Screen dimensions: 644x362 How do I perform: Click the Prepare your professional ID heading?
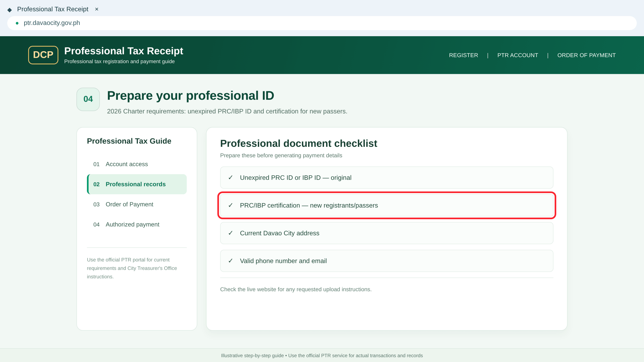(190, 96)
